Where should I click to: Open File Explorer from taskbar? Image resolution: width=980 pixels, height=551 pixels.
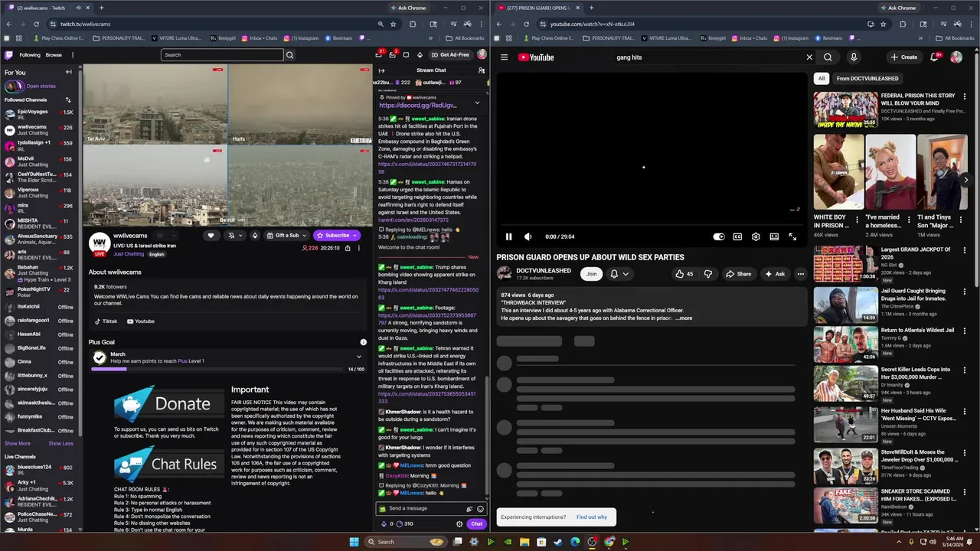524,542
